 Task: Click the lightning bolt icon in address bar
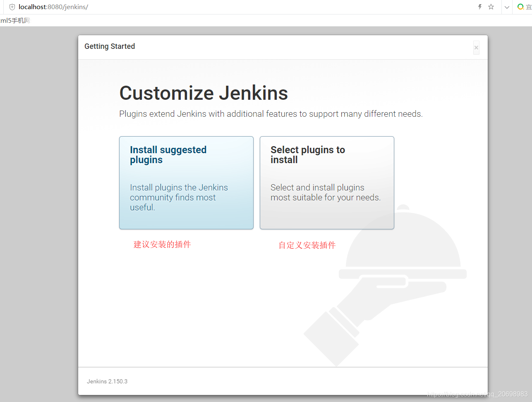point(480,7)
